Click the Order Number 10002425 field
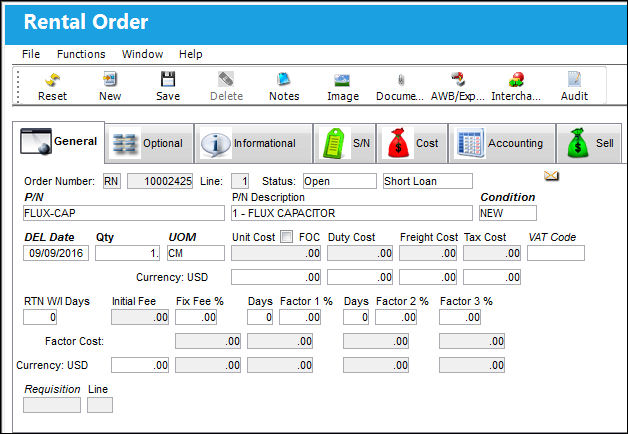 click(x=160, y=181)
